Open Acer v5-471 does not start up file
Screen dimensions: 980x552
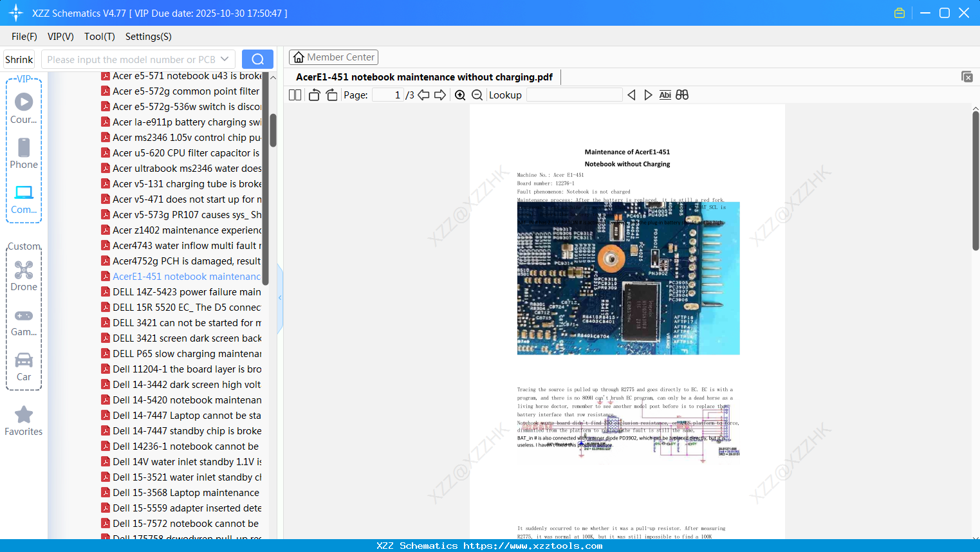point(181,199)
